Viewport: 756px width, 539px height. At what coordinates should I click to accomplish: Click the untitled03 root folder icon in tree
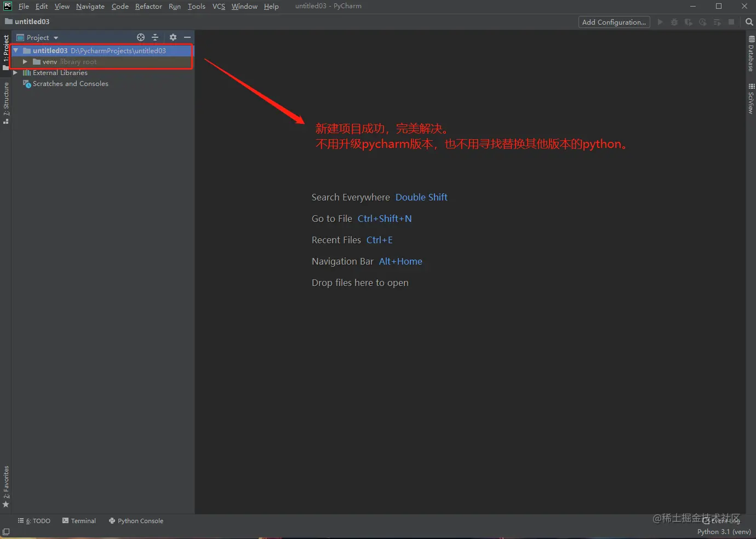click(27, 50)
